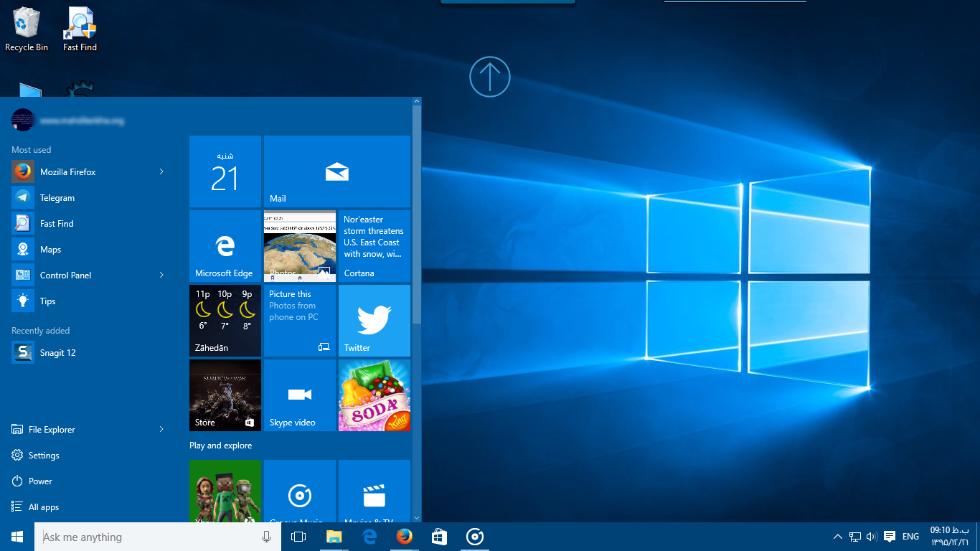Open the Tips app entry
The width and height of the screenshot is (980, 551).
pos(89,301)
